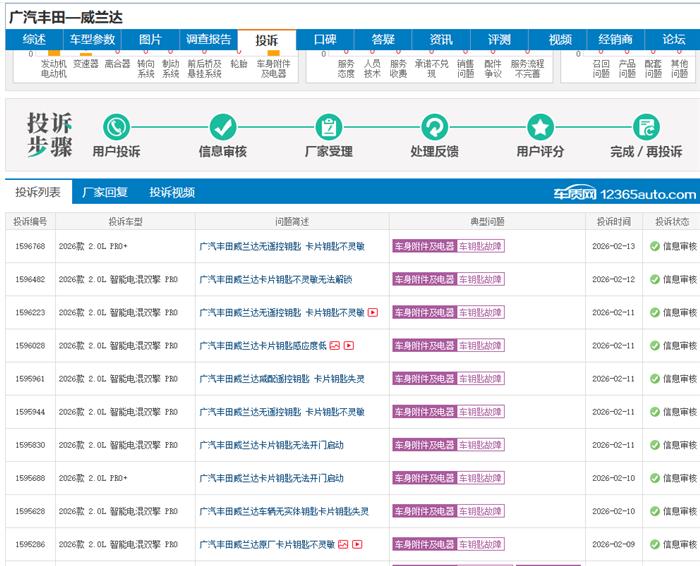The height and width of the screenshot is (566, 700).
Task: Select the 调查报告 navigation tab
Action: tap(209, 40)
